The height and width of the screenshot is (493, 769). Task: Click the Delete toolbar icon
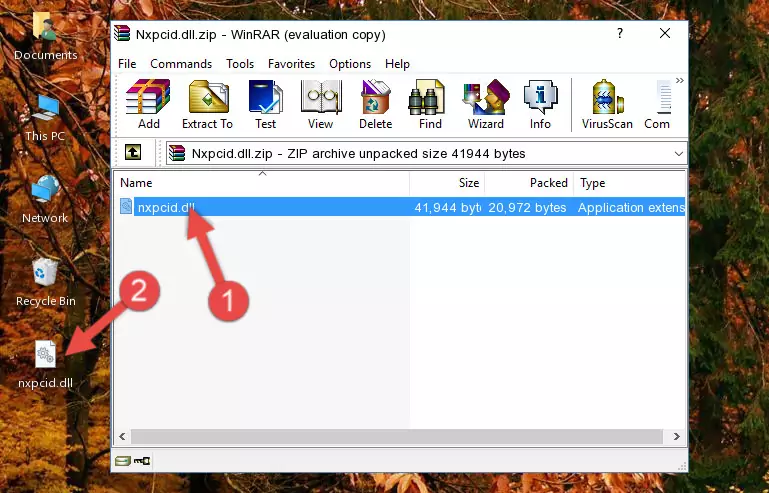pos(376,104)
